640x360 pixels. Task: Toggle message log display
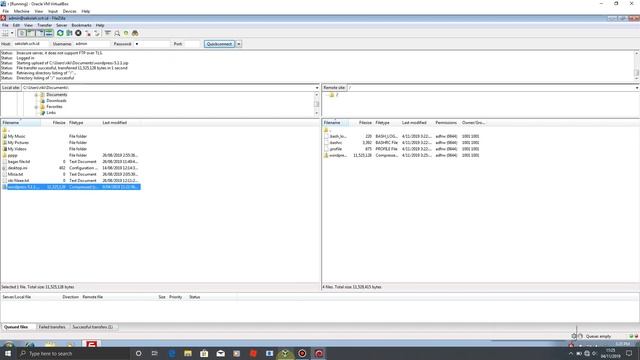pyautogui.click(x=22, y=33)
